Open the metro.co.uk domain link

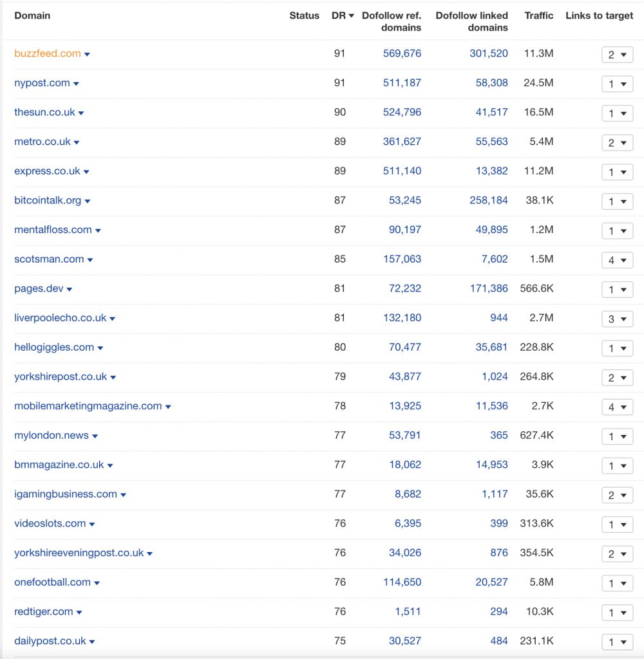[43, 142]
